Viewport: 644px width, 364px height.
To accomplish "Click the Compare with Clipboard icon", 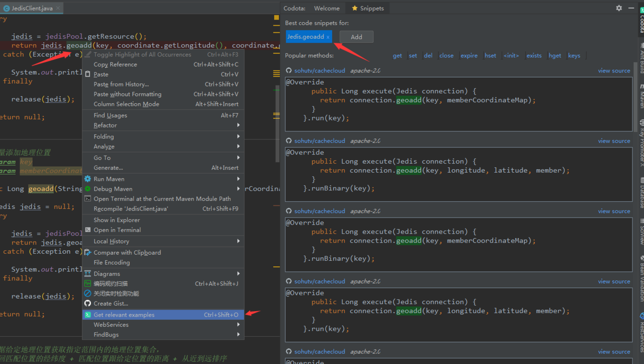I will pyautogui.click(x=88, y=253).
